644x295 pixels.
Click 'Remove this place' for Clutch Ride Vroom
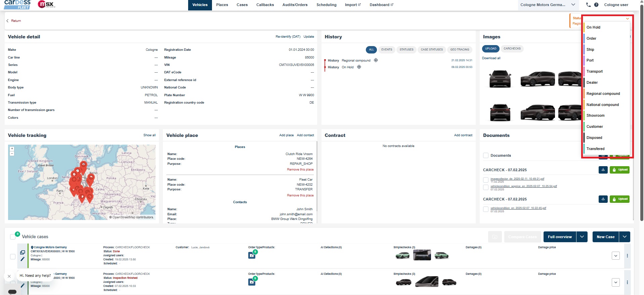[300, 170]
